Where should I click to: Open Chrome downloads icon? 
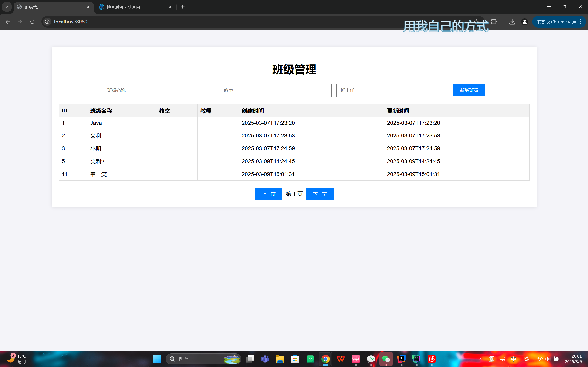512,22
